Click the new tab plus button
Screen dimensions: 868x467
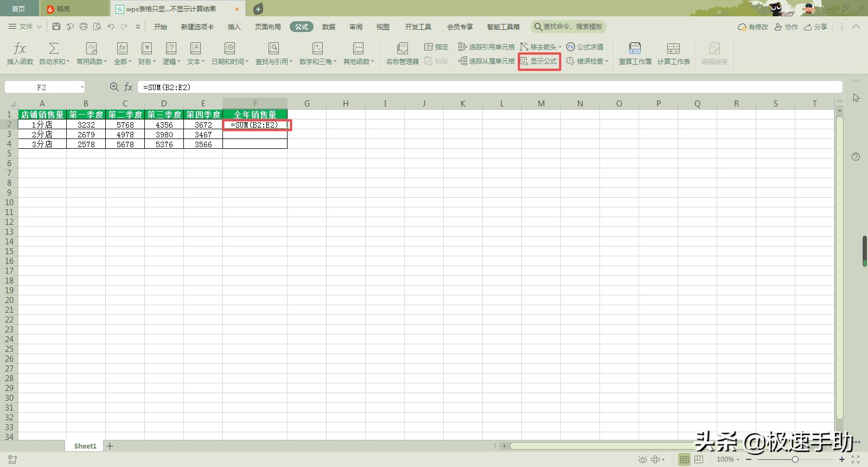click(258, 9)
